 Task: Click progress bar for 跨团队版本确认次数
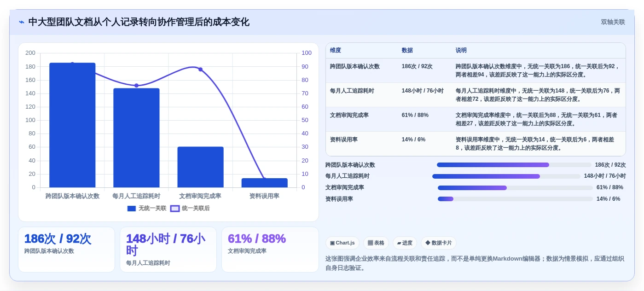(x=514, y=165)
